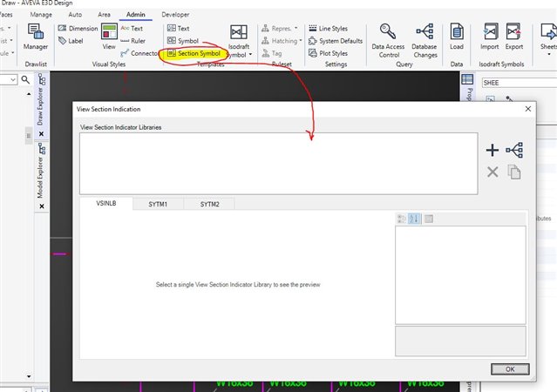Select the Dimension visual style
Image resolution: width=557 pixels, height=392 pixels.
[x=78, y=29]
